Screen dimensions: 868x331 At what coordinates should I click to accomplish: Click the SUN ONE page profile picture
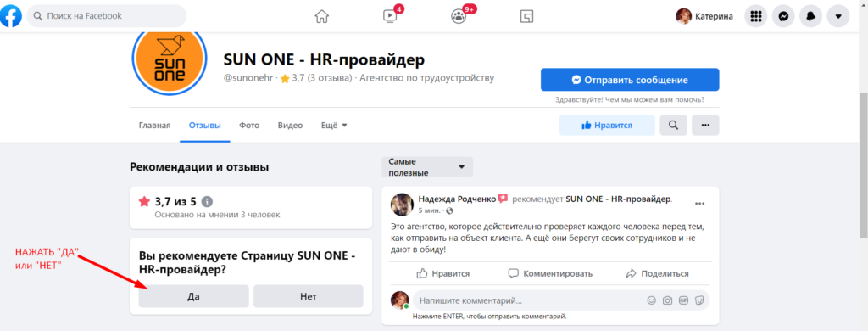[x=170, y=60]
